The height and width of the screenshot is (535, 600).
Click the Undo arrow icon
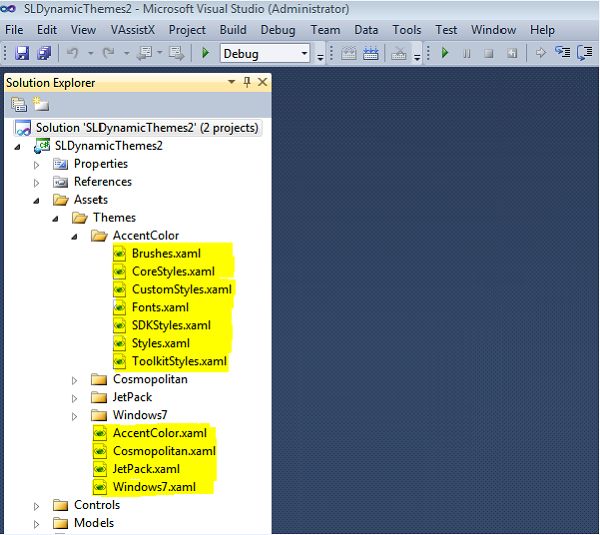pos(72,53)
